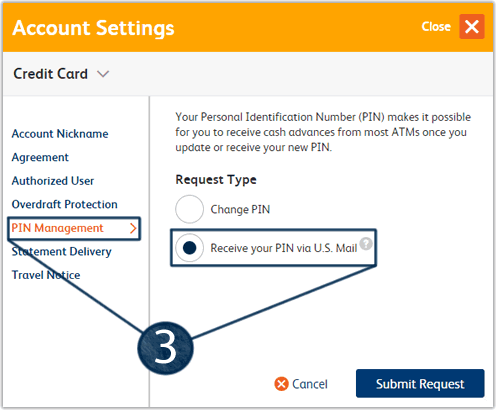Viewport: 496px width, 410px height.
Task: Click the orange X close icon
Action: (472, 27)
